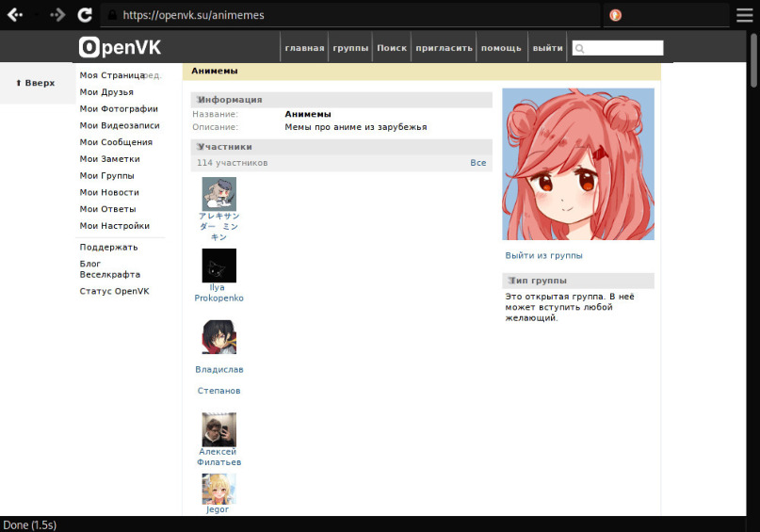Focus the OpenVK search field
Viewport: 760px width, 532px height.
[x=618, y=48]
